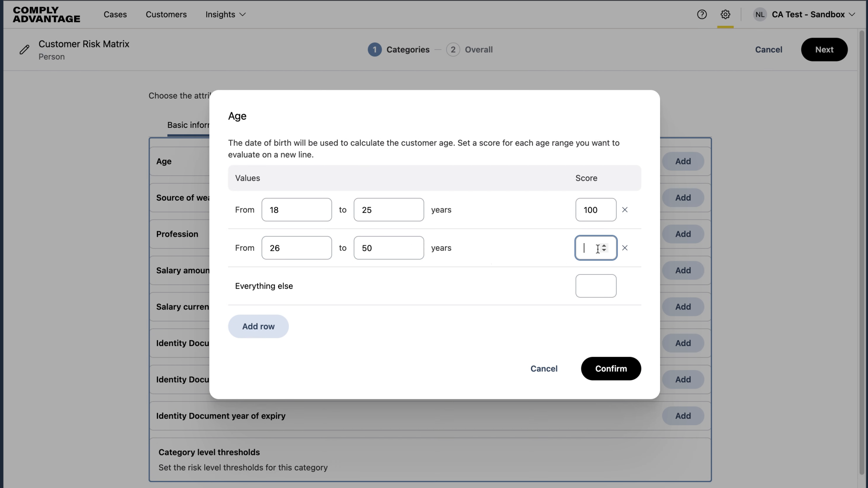The width and height of the screenshot is (868, 488).
Task: Click the NL user avatar
Action: 760,14
